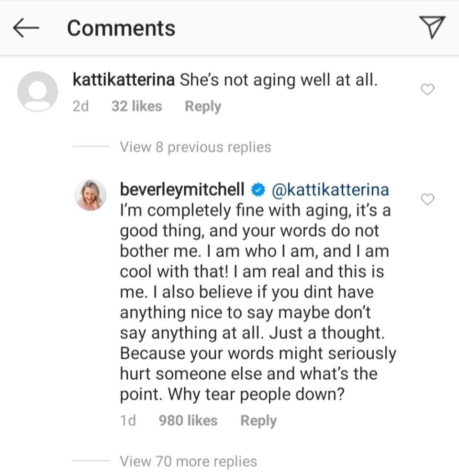Reply to beverleymitchell's comment
The height and width of the screenshot is (476, 459).
point(258,421)
